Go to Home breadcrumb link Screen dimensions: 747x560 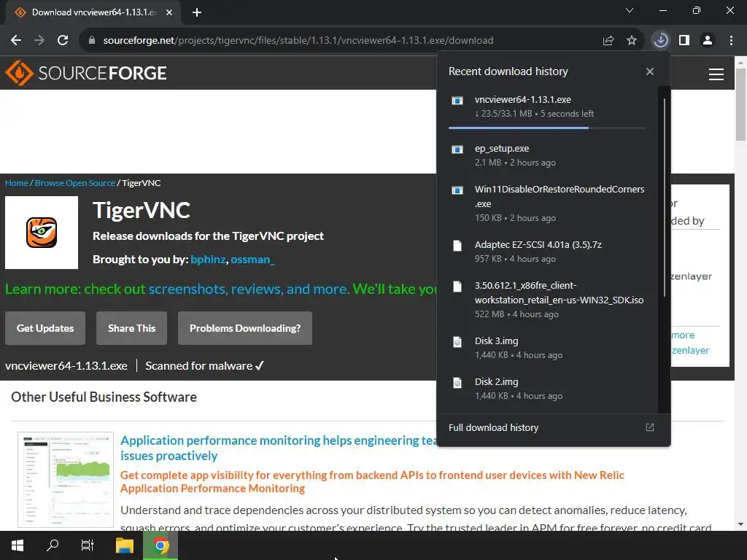point(17,183)
